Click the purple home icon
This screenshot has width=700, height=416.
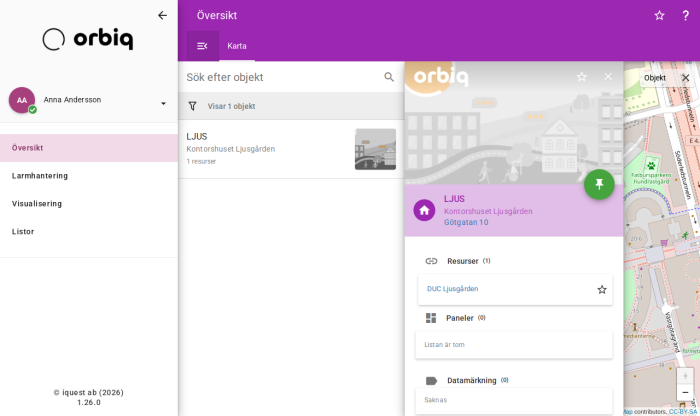pos(424,210)
